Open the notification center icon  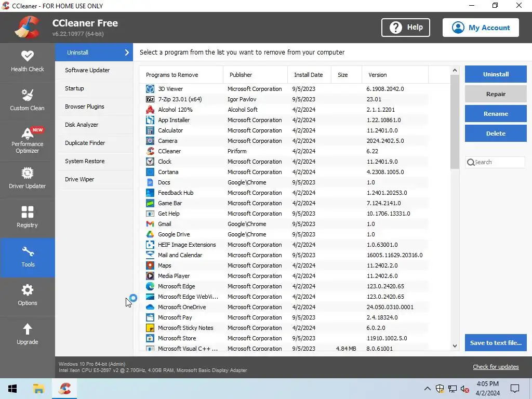pos(515,389)
